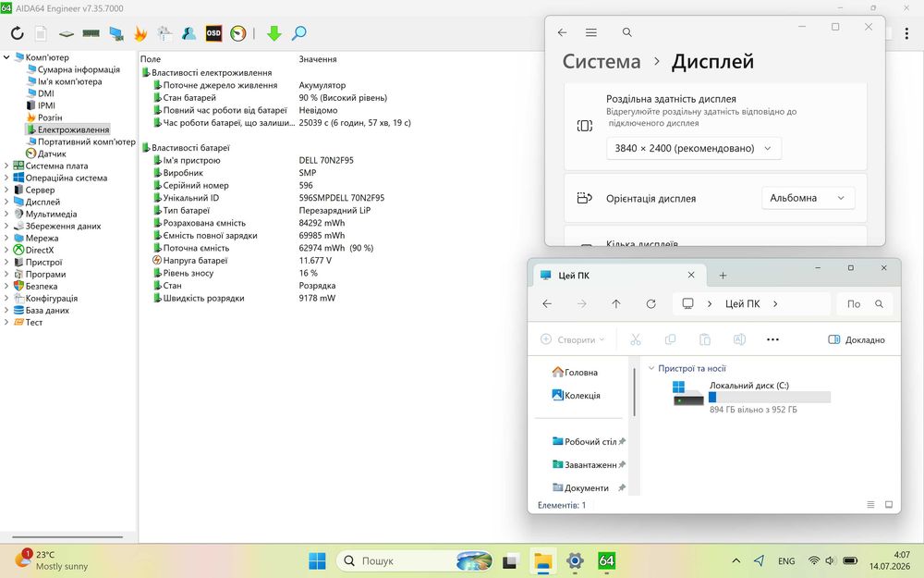The width and height of the screenshot is (924, 578).
Task: Click the Up arrow in Explorer
Action: click(616, 303)
